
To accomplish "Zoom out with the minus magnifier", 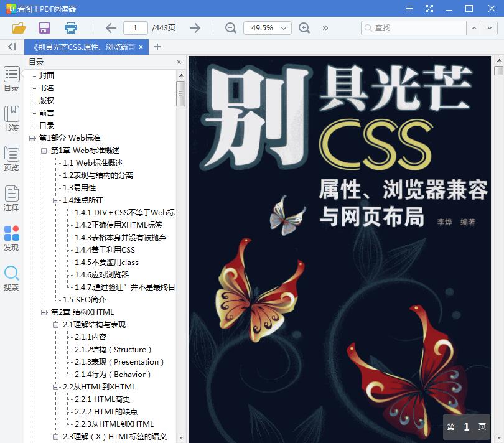I will click(230, 28).
